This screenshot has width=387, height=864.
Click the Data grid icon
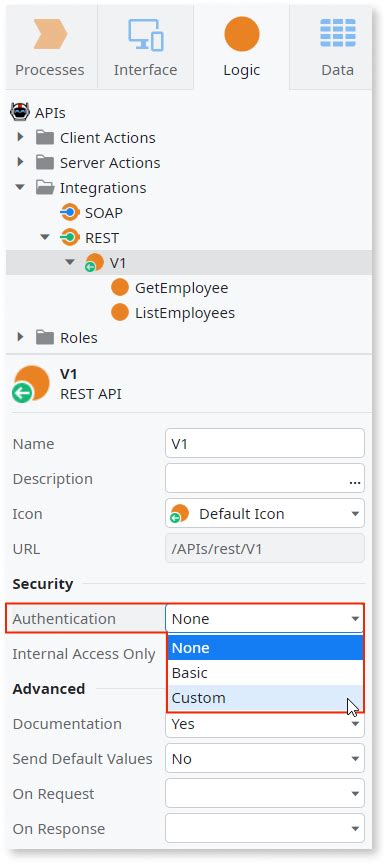337,33
